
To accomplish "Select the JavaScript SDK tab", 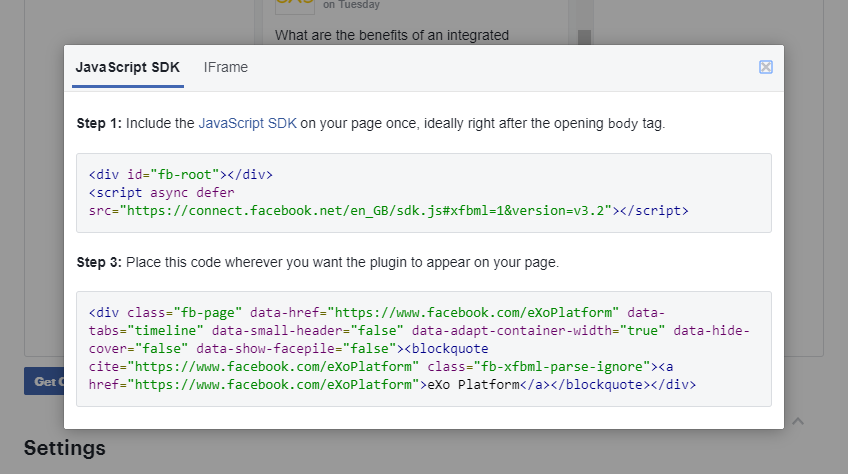I will (128, 67).
